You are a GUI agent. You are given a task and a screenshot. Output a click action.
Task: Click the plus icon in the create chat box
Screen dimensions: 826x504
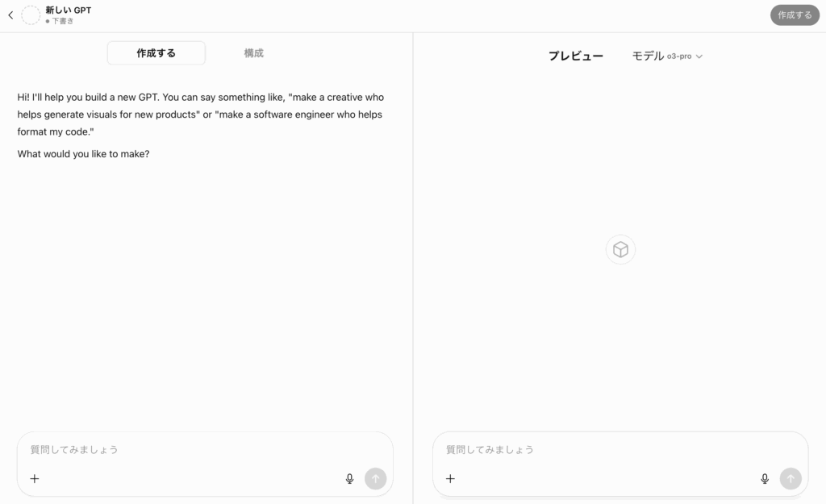coord(34,479)
